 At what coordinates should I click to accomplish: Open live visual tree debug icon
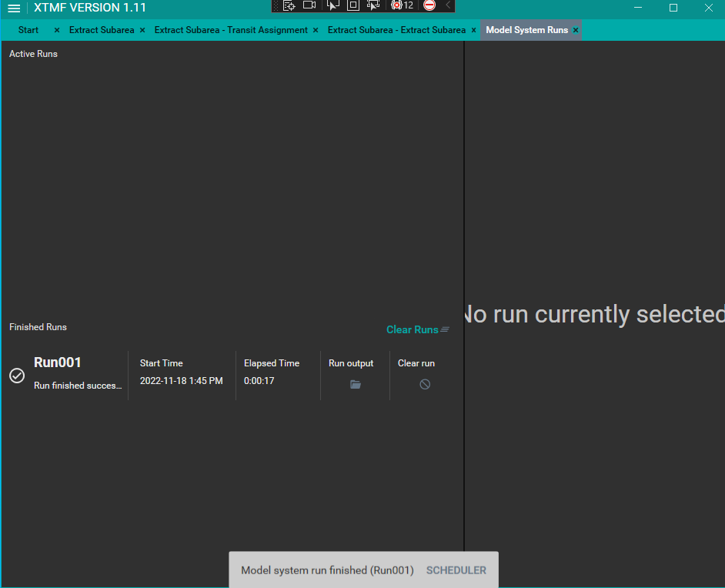point(289,5)
